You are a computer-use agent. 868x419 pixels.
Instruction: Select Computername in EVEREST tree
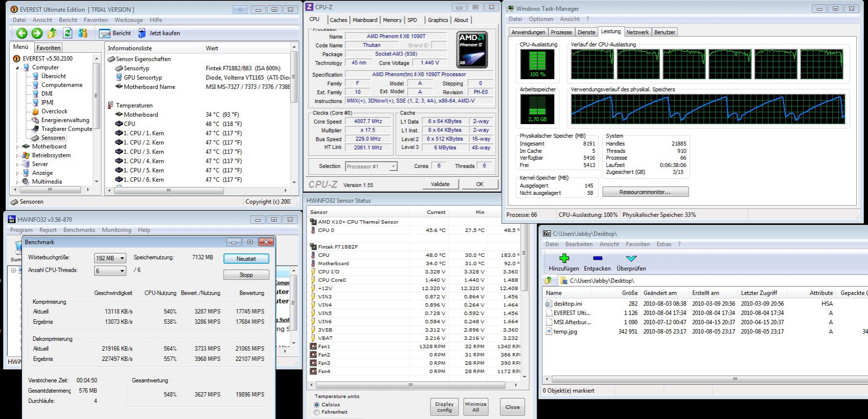click(62, 85)
